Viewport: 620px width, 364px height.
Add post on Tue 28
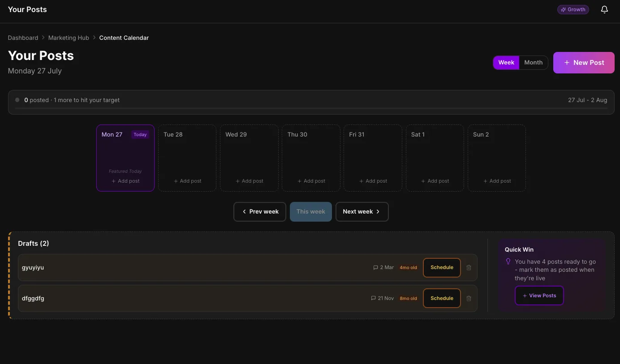(187, 181)
